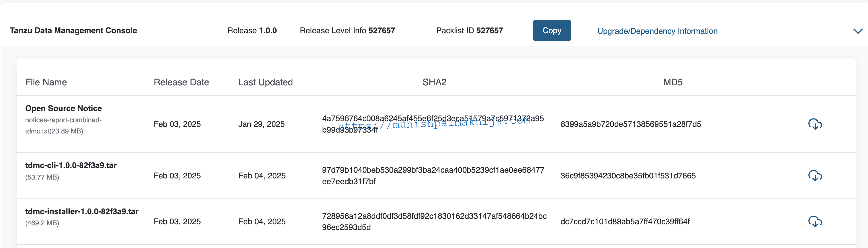The image size is (868, 248).
Task: Click the SHA2 hash of tdmc-installer tar
Action: [434, 221]
